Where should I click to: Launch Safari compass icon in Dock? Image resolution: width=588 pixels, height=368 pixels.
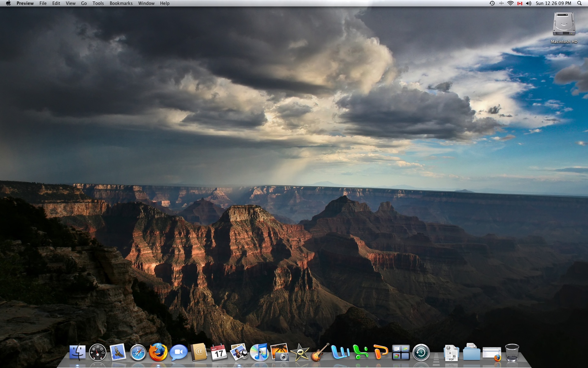pyautogui.click(x=138, y=352)
